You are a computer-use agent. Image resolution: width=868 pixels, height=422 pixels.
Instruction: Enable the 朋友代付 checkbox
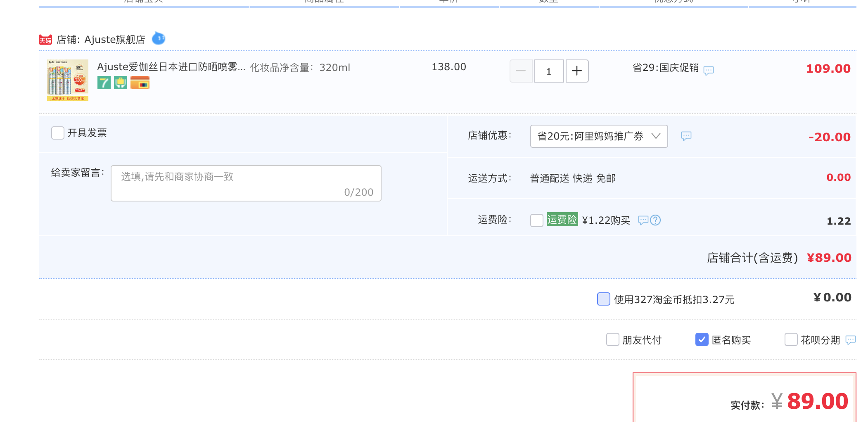tap(613, 339)
